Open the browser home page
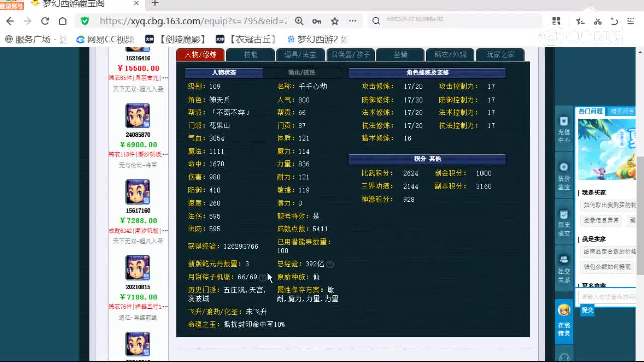The image size is (644, 362). point(62,21)
